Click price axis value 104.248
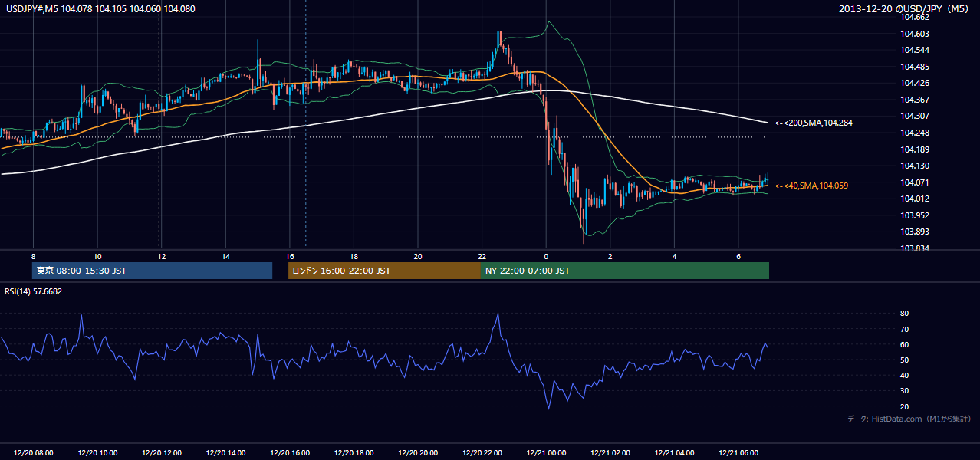Image resolution: width=980 pixels, height=460 pixels. click(x=916, y=133)
